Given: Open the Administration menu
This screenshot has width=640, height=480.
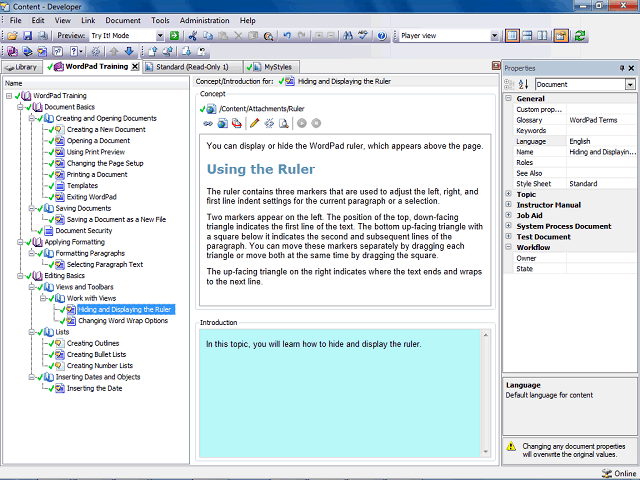Looking at the screenshot, I should click(204, 20).
